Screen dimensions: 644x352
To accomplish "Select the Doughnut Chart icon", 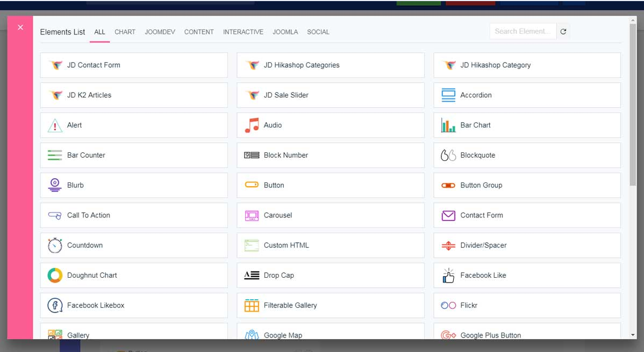I will [x=55, y=275].
